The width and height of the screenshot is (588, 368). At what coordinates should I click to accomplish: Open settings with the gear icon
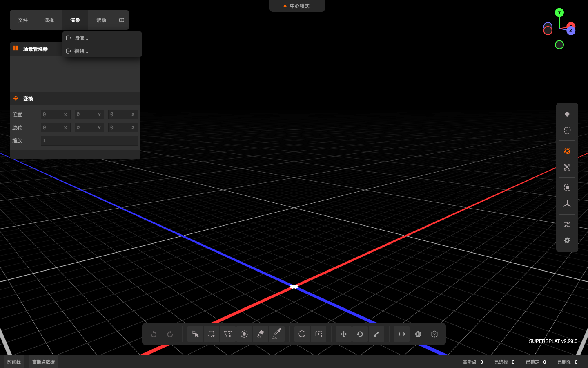tap(567, 240)
